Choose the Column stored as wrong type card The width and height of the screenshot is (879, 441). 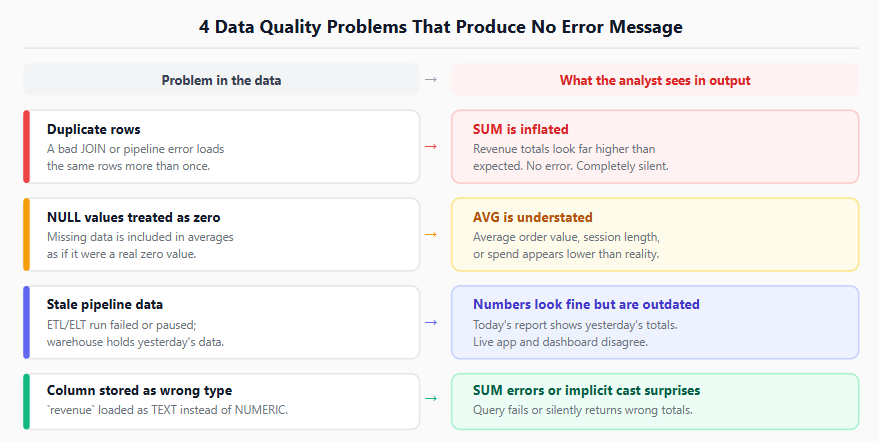221,402
